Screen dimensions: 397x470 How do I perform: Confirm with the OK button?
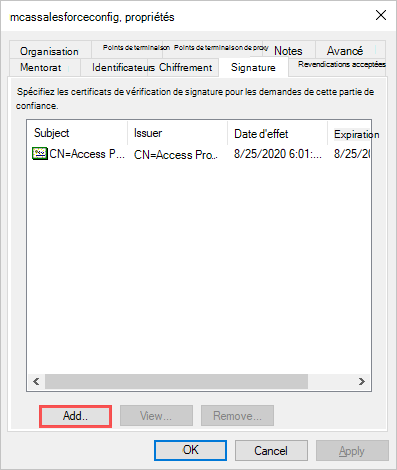pyautogui.click(x=190, y=450)
